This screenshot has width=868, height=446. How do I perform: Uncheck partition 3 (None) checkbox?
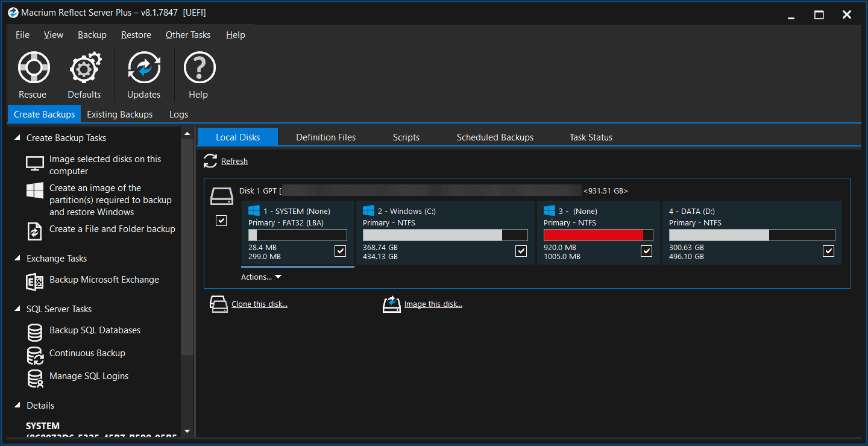pos(646,251)
